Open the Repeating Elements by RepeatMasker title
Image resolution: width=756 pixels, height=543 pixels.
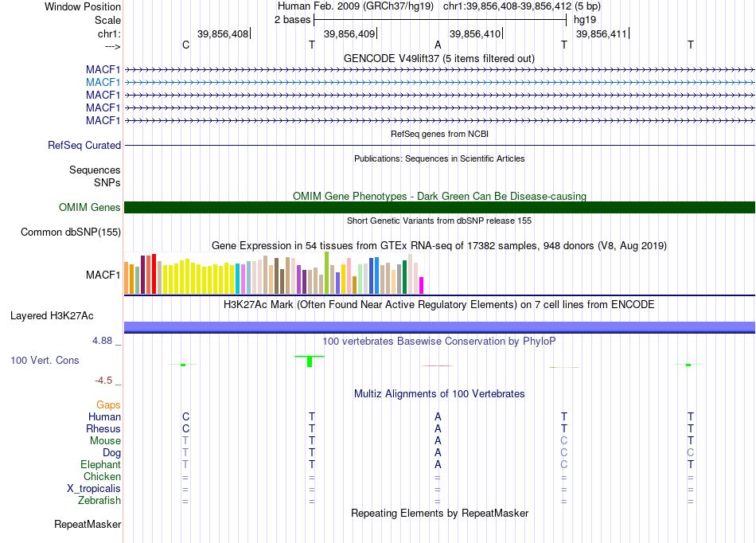pos(440,513)
